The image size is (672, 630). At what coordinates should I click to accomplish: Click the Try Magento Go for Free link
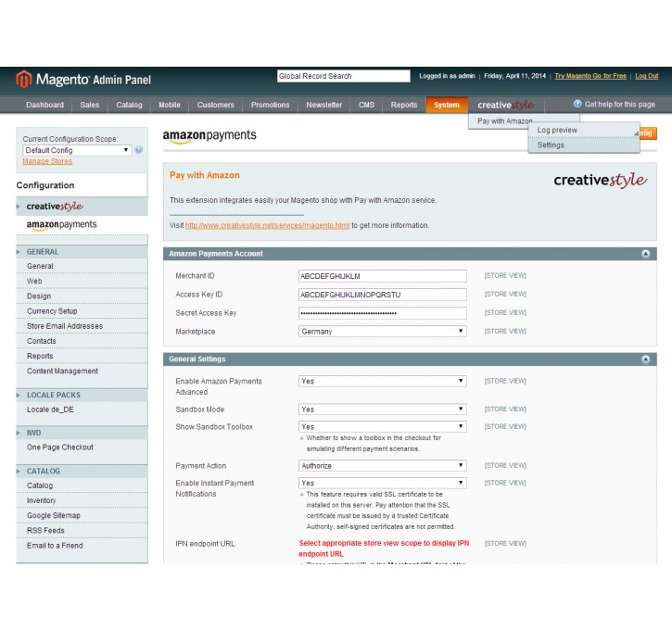click(590, 76)
